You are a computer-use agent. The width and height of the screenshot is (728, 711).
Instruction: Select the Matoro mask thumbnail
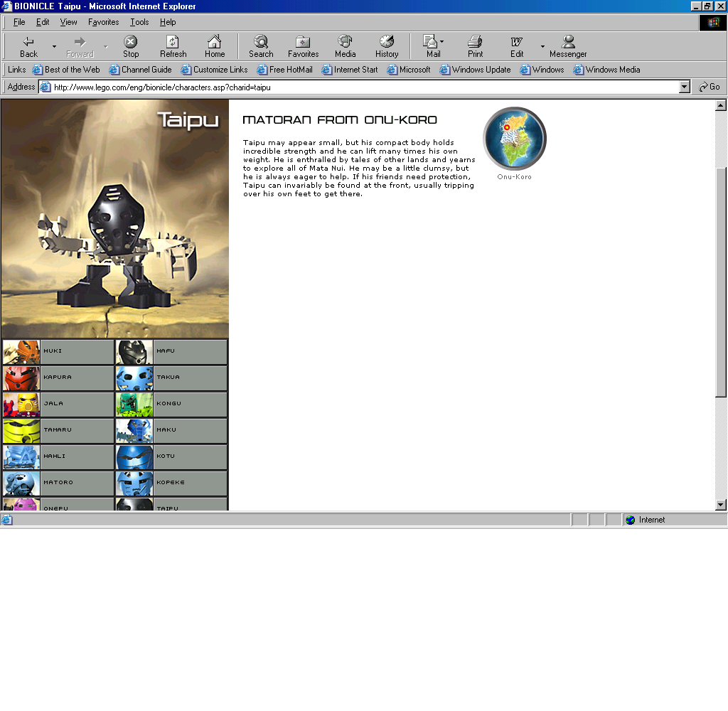point(21,483)
